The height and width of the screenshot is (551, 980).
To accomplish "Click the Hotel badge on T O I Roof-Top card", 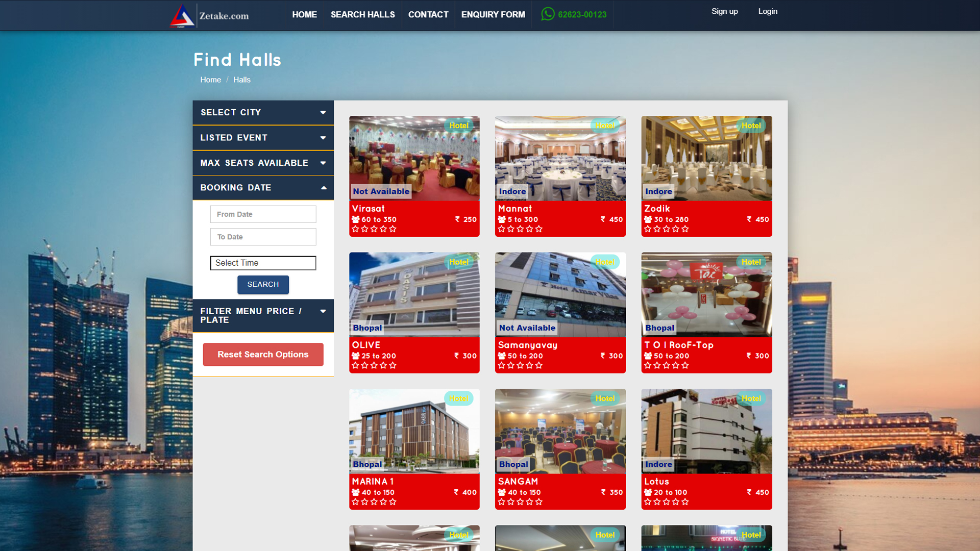I will (751, 262).
